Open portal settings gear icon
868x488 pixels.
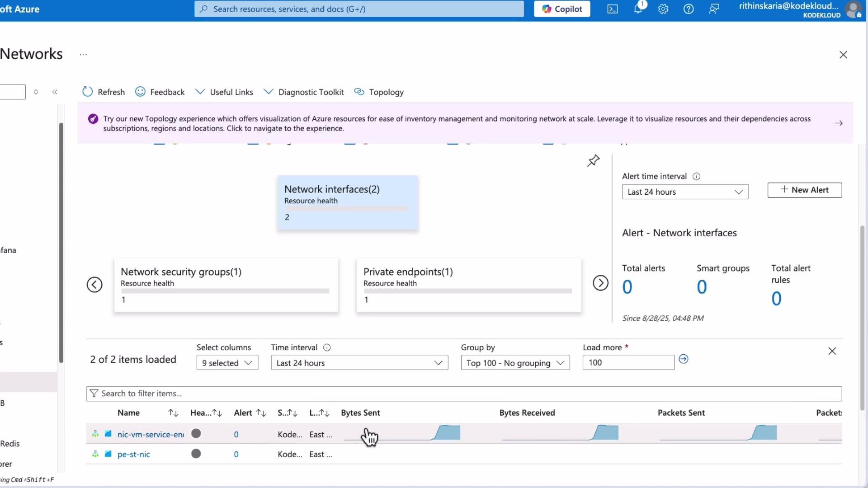coord(663,9)
